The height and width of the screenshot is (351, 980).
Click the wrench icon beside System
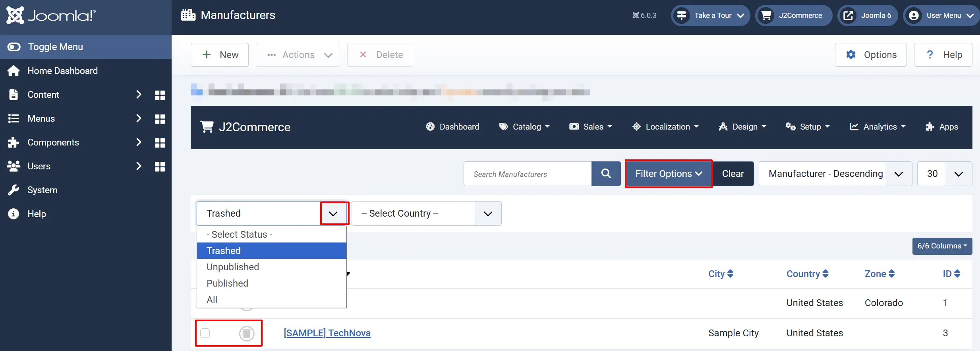[x=14, y=190]
